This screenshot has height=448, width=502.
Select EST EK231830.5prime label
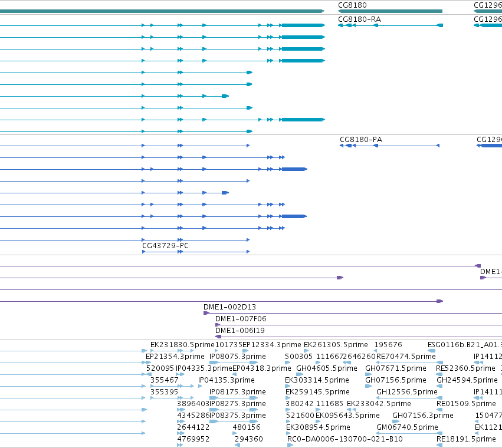[x=182, y=345]
